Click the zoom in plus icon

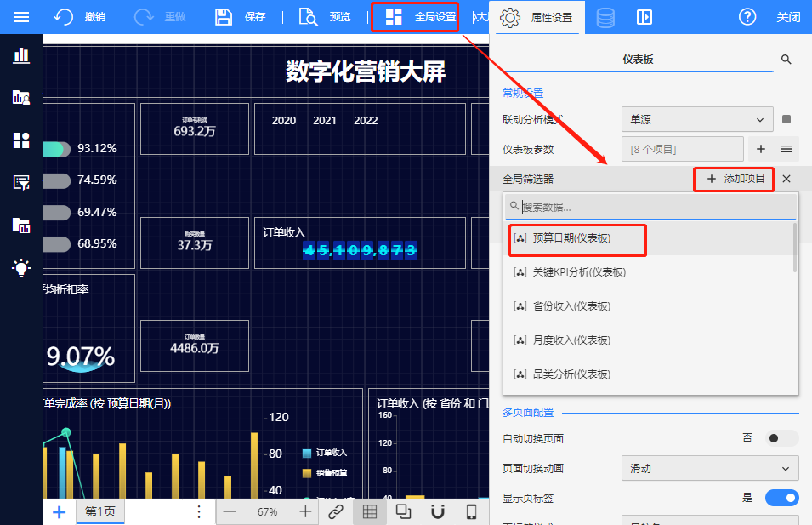pyautogui.click(x=305, y=511)
